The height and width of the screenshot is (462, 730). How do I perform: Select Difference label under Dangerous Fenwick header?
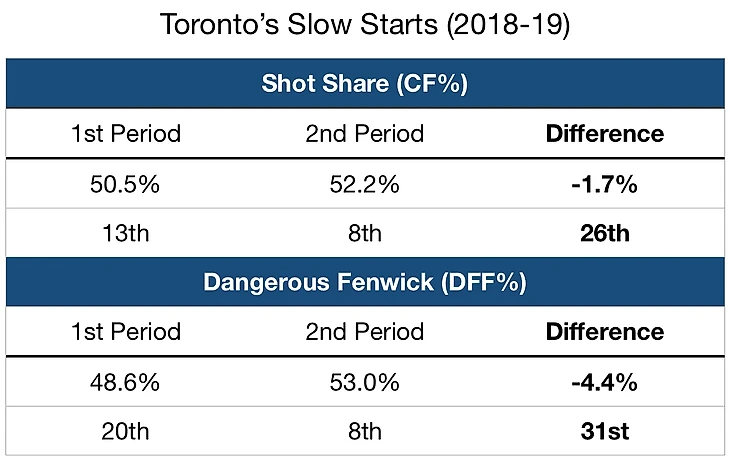click(x=604, y=332)
